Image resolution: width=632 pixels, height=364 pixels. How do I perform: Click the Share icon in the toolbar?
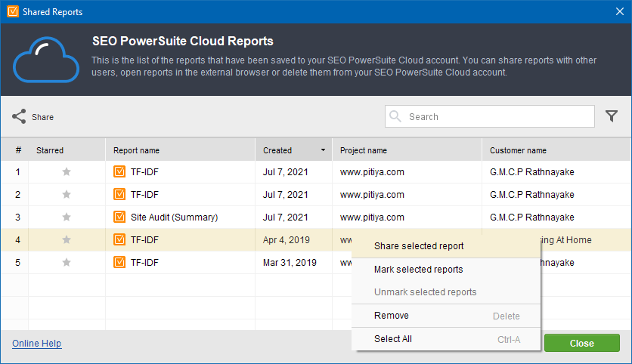[19, 116]
